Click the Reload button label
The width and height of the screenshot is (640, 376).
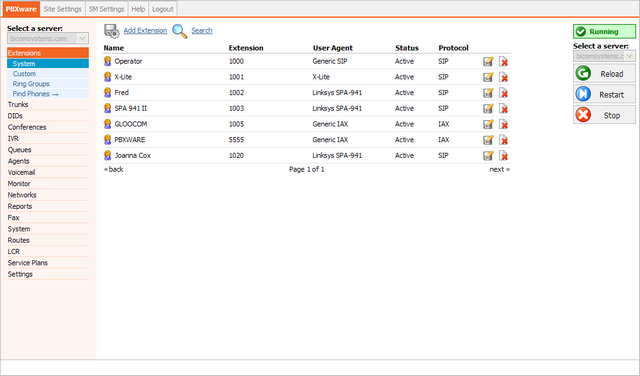[x=611, y=74]
